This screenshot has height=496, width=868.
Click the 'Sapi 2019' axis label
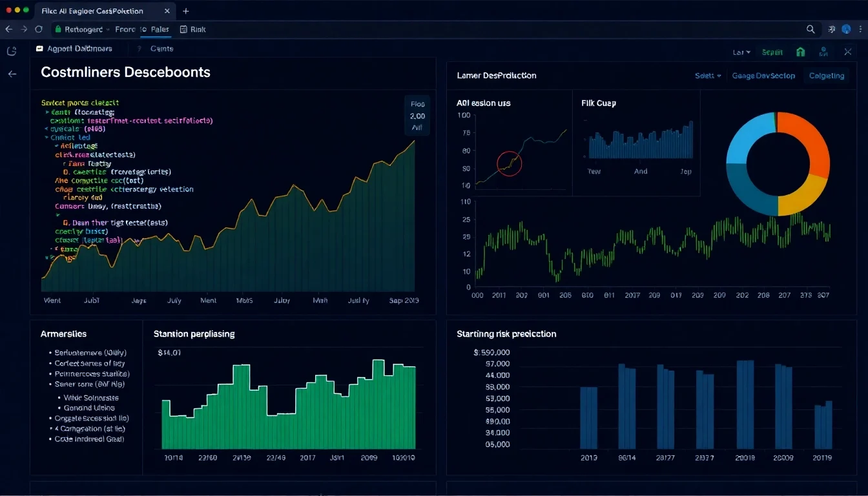click(404, 301)
